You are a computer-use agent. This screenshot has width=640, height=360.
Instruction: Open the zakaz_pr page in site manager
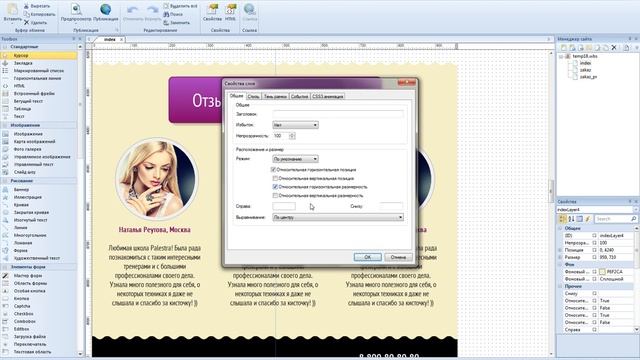pos(588,77)
